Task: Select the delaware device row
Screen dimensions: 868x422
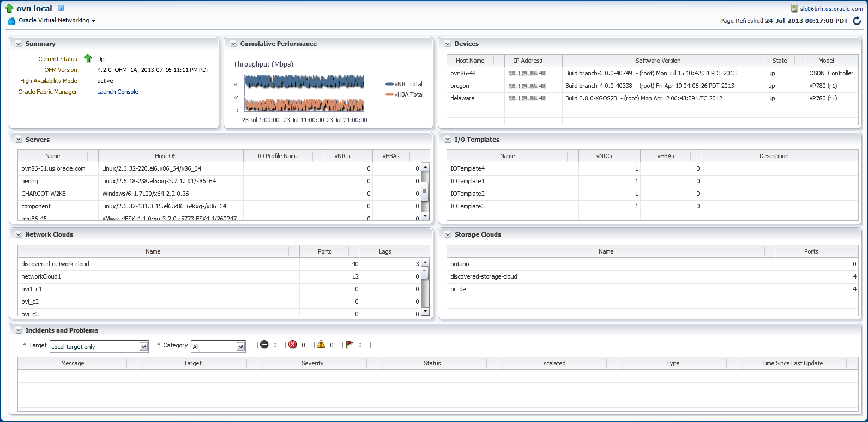Action: 653,98
